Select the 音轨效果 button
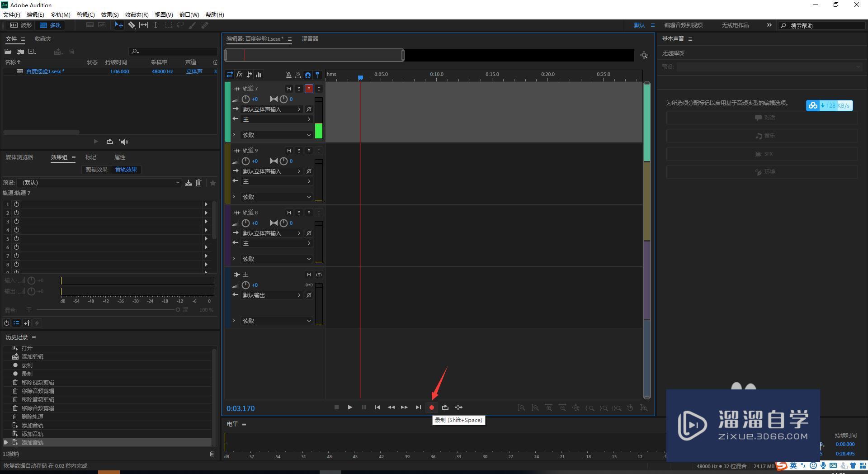Viewport: 868px width, 474px height. (x=126, y=170)
